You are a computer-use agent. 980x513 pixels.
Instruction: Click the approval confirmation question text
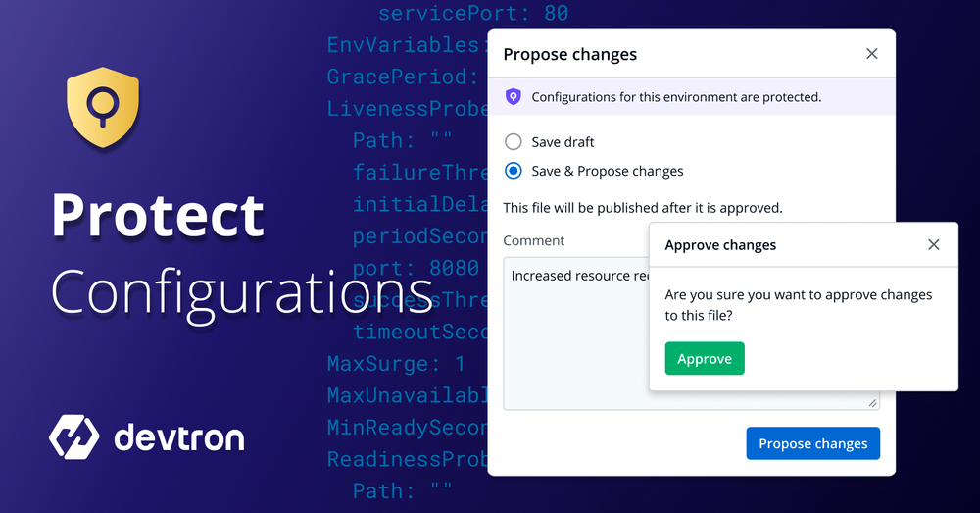798,305
